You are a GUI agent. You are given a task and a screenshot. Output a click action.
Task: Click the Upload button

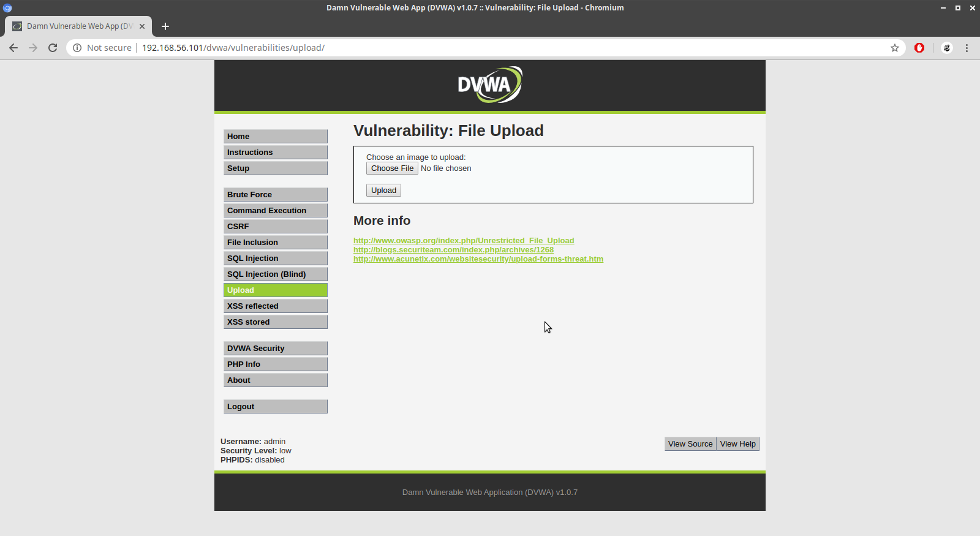tap(383, 191)
